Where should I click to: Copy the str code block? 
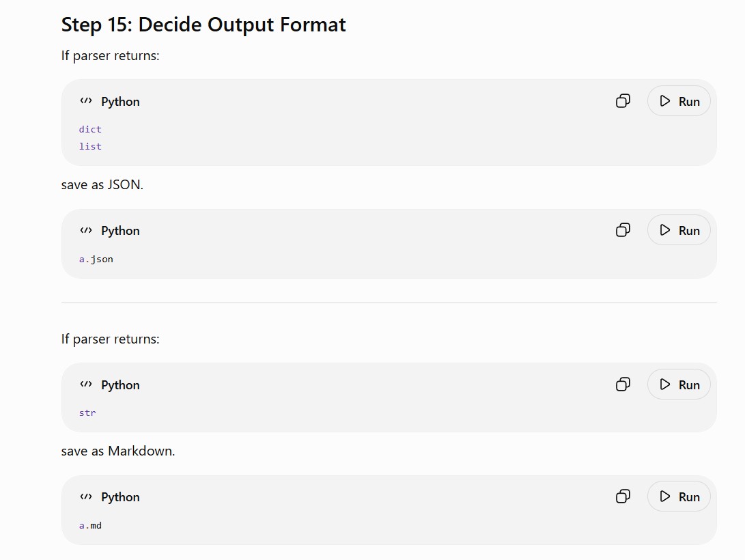tap(623, 384)
